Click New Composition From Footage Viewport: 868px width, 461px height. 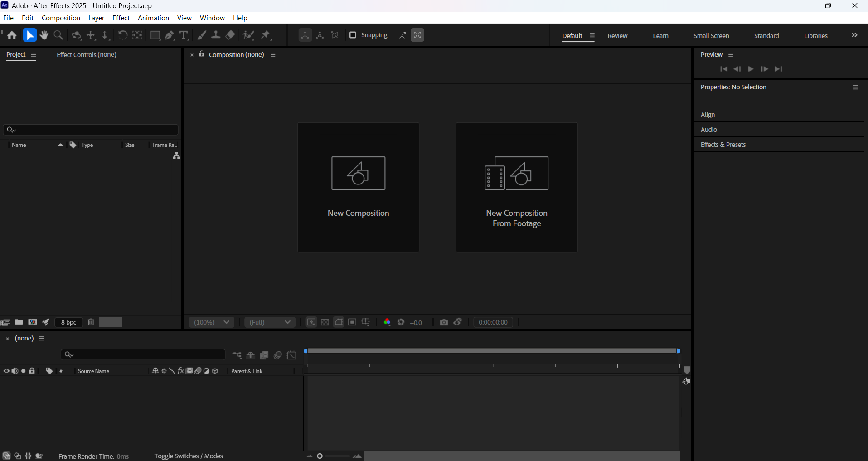516,187
